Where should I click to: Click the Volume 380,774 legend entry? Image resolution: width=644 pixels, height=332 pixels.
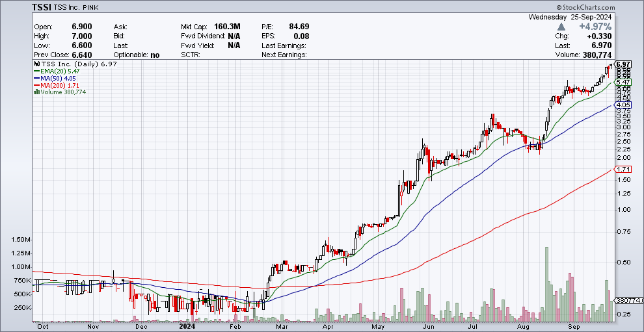(x=62, y=92)
